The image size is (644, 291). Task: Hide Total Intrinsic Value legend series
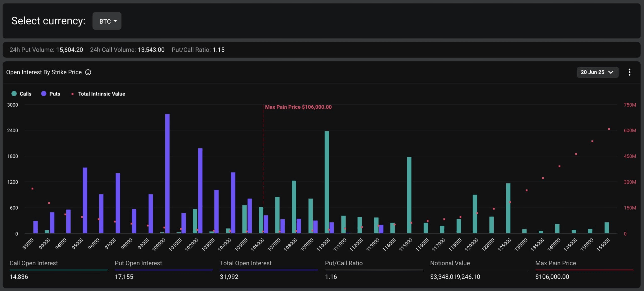tap(101, 94)
